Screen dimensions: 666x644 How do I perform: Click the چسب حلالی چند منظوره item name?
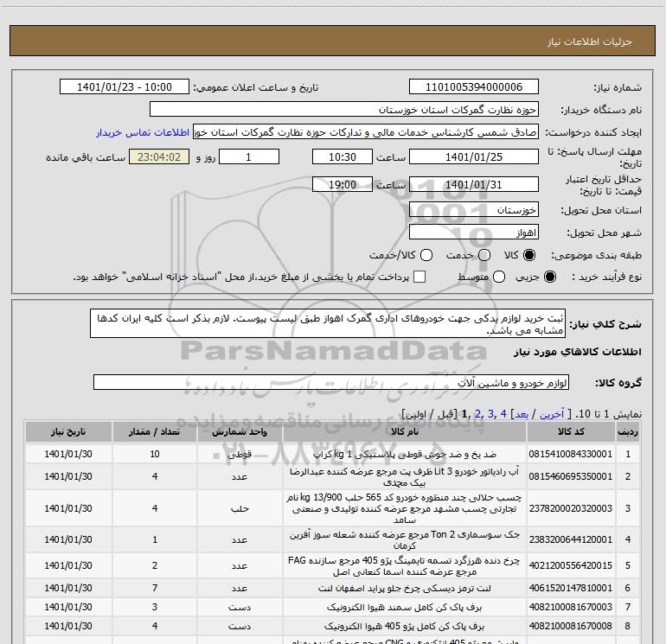405,508
